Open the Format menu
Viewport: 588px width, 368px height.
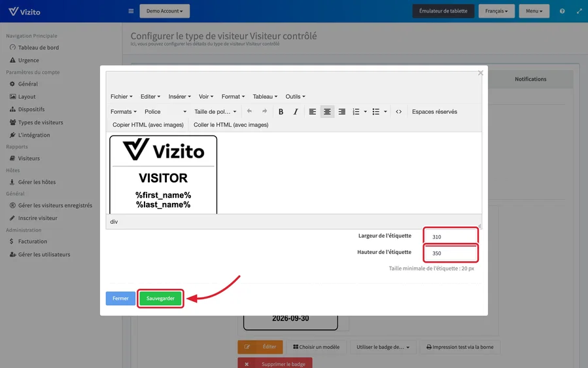point(233,96)
